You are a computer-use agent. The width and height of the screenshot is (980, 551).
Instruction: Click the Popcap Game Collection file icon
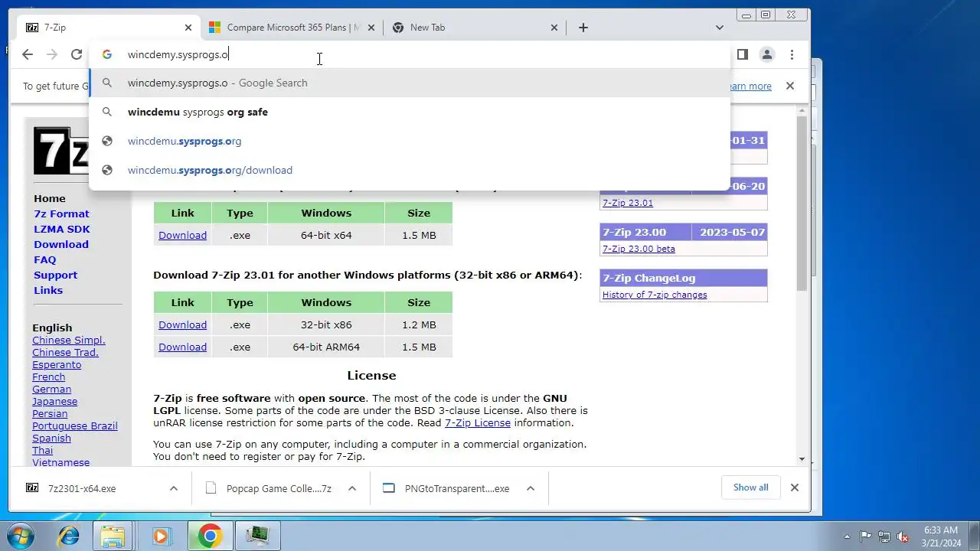coord(211,488)
